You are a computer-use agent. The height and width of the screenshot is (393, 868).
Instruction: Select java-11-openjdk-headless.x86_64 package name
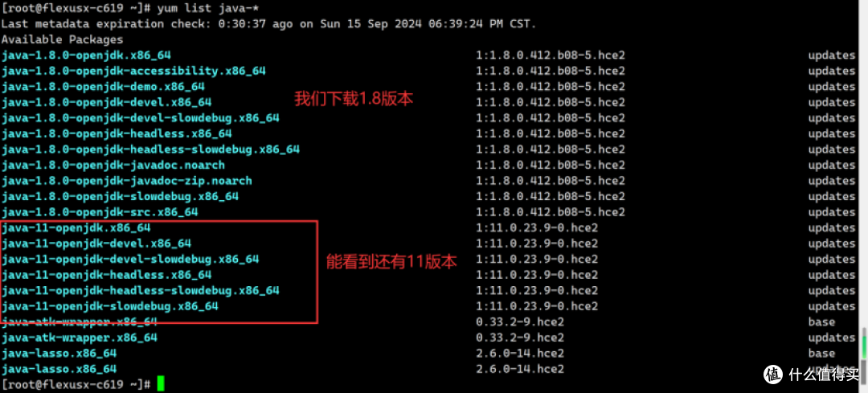(x=106, y=275)
